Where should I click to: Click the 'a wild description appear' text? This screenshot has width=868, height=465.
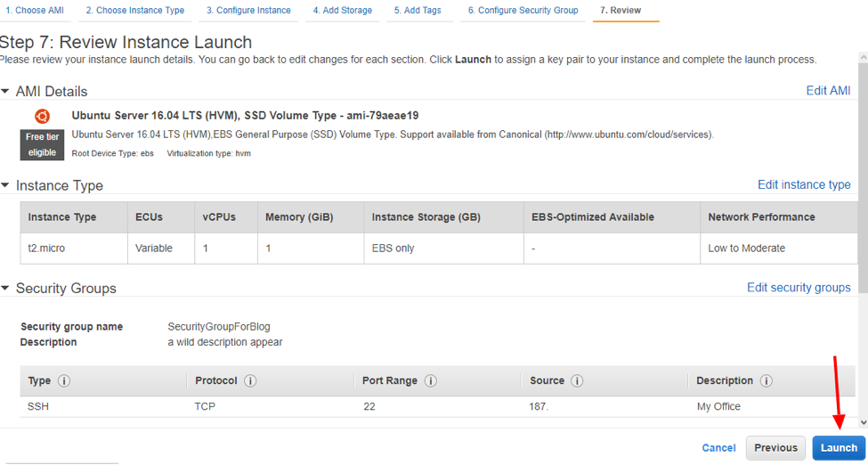[224, 342]
